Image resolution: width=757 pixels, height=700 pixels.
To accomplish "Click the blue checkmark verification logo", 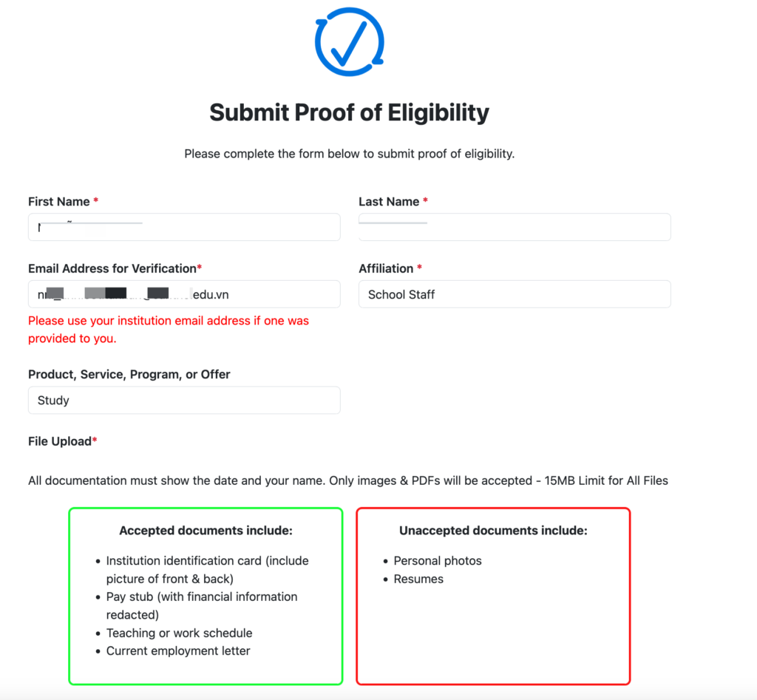I will (349, 41).
